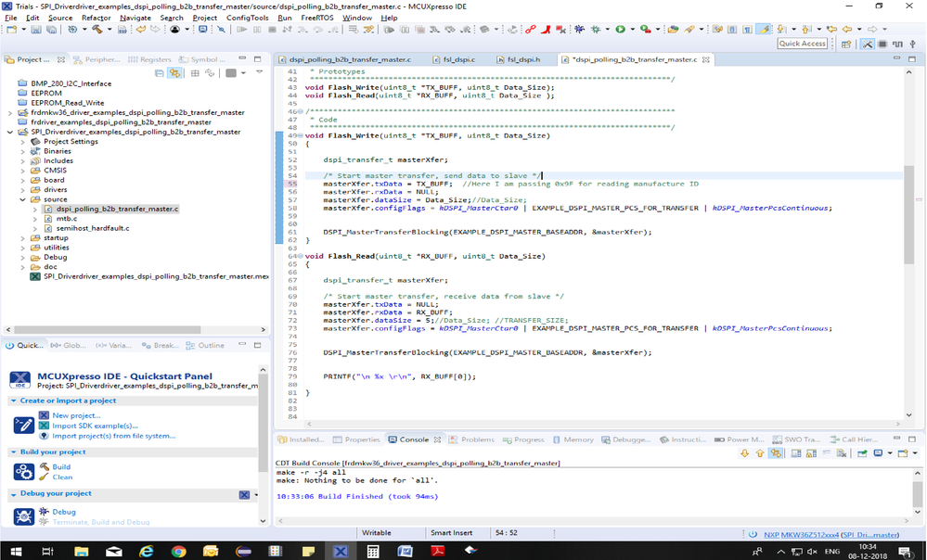The image size is (927, 560).
Task: Open Import SDK example(s) in Quickstart Panel
Action: pos(45,426)
